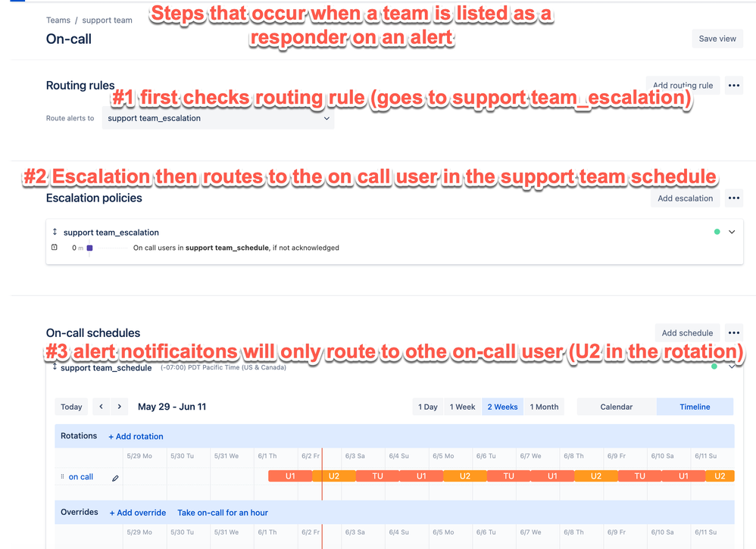Viewport: 756px width, 549px height.
Task: Click first U1 shift block on 6/1
Action: point(290,476)
